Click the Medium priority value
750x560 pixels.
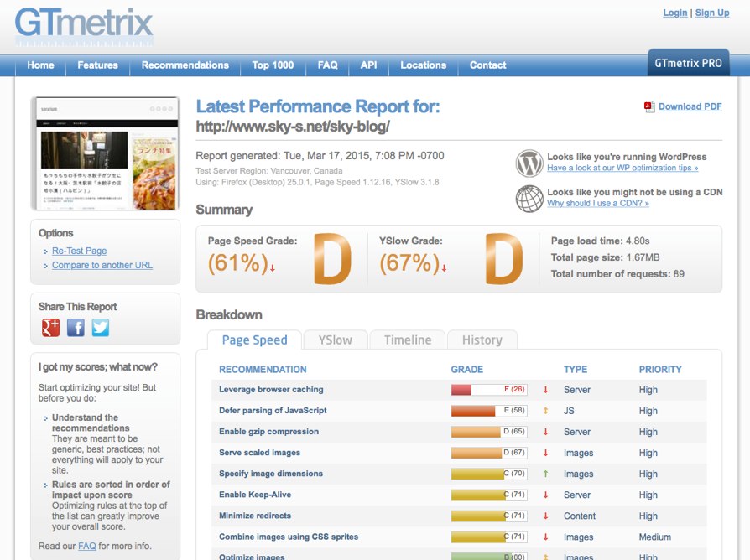655,537
